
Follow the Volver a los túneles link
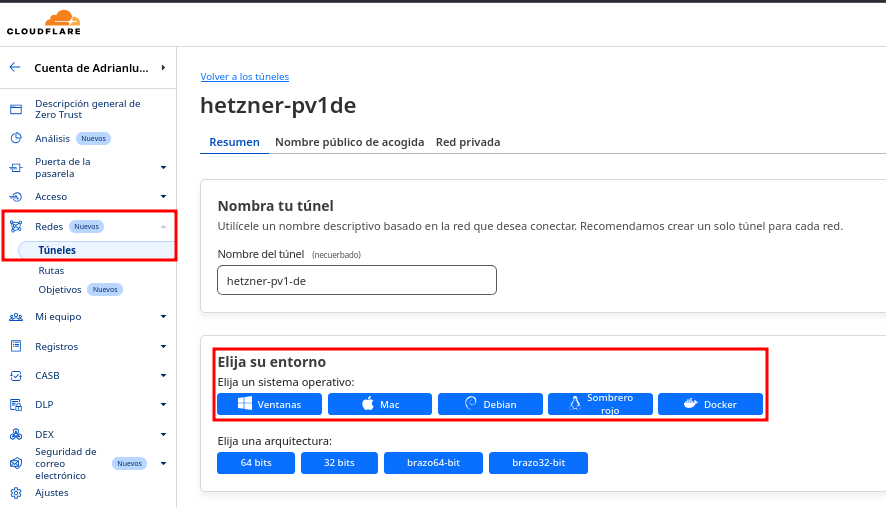point(245,76)
